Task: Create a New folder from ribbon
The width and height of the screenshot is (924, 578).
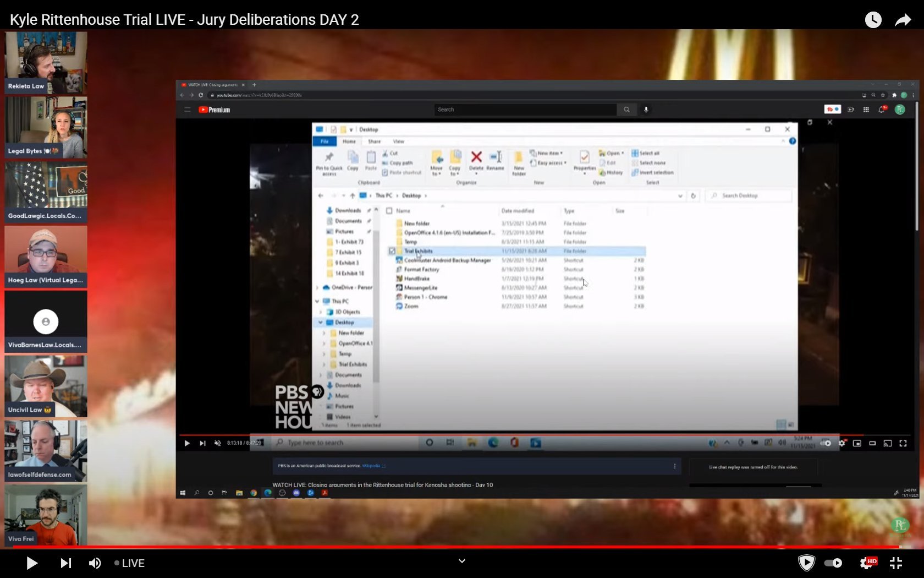Action: (x=519, y=163)
